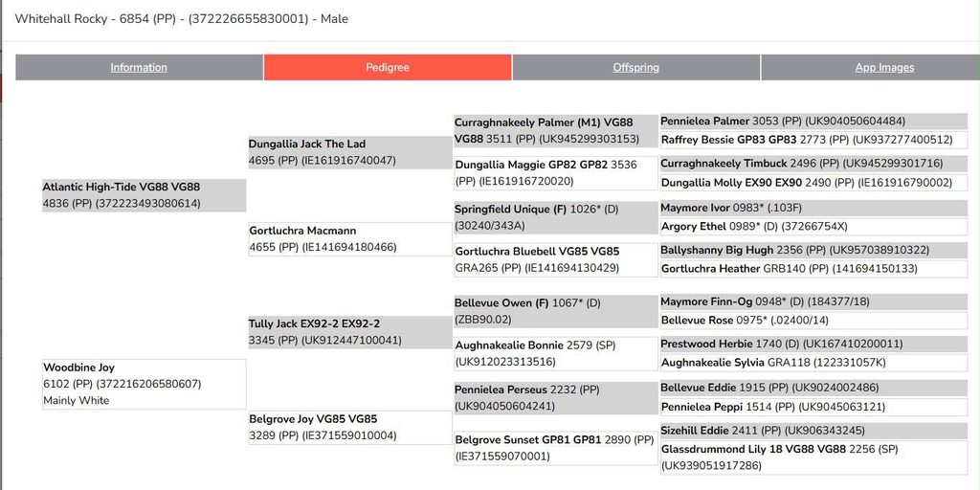Click Curraghnakeely Palmer (M1) VG88 entry
The height and width of the screenshot is (490, 980).
[556, 130]
